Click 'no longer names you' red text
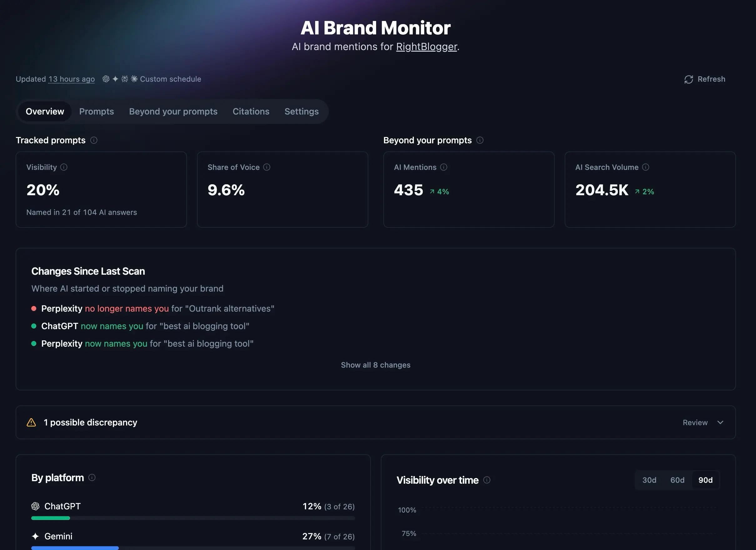 127,308
